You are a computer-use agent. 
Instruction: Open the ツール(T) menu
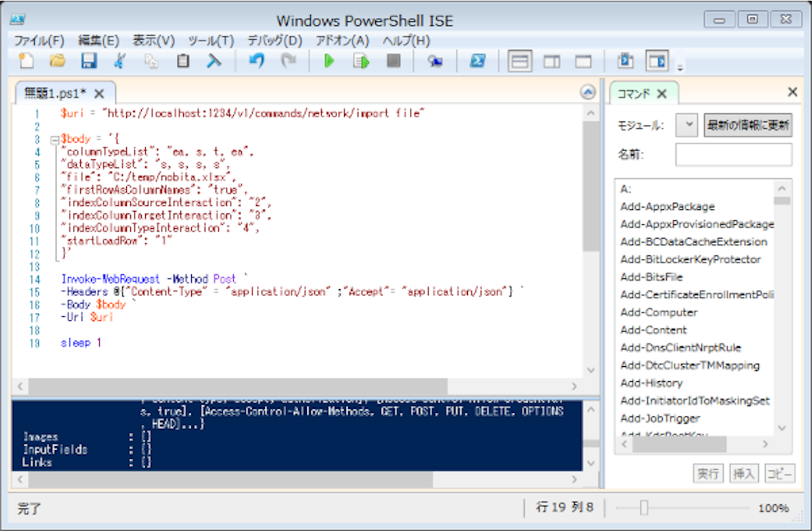tap(211, 40)
